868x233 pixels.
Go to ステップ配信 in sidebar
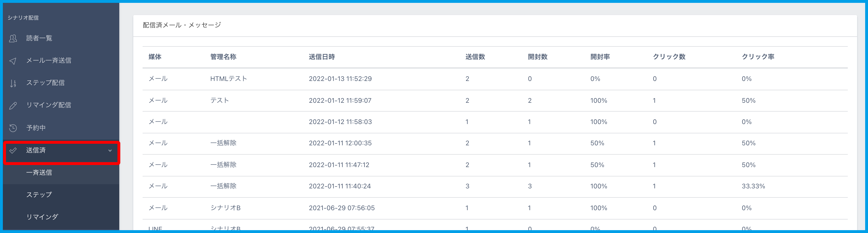click(x=45, y=83)
